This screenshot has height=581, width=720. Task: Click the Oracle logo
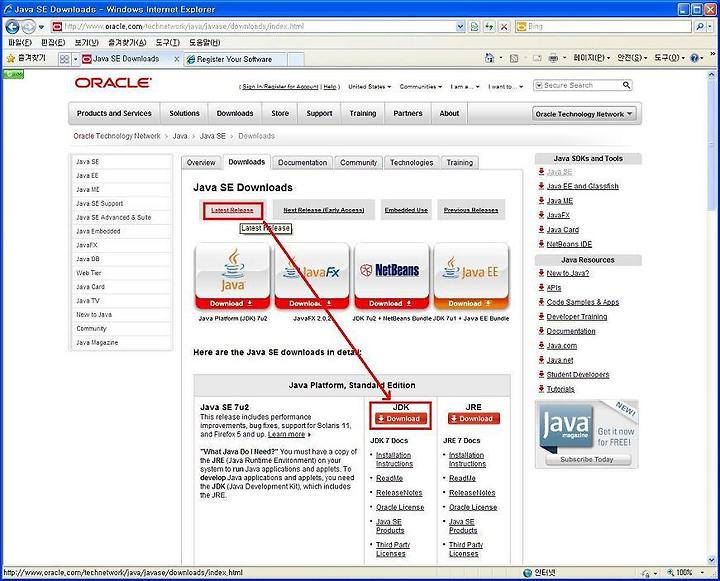(x=113, y=83)
